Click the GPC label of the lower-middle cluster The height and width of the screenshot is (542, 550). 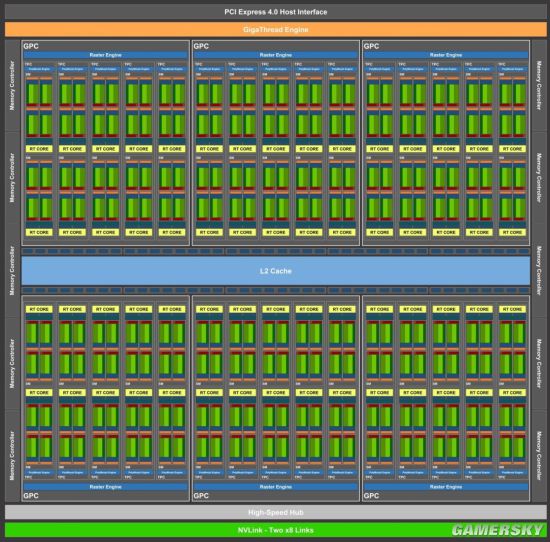[201, 496]
